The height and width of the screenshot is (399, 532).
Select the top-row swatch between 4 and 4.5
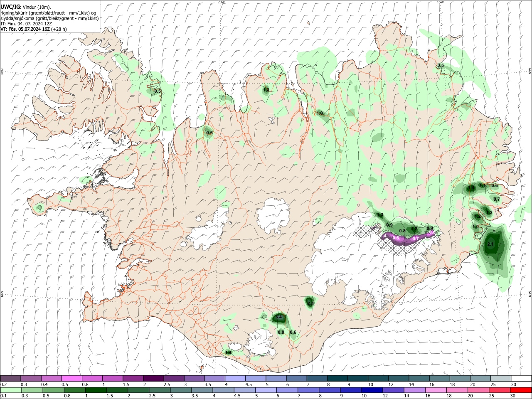pos(235,378)
